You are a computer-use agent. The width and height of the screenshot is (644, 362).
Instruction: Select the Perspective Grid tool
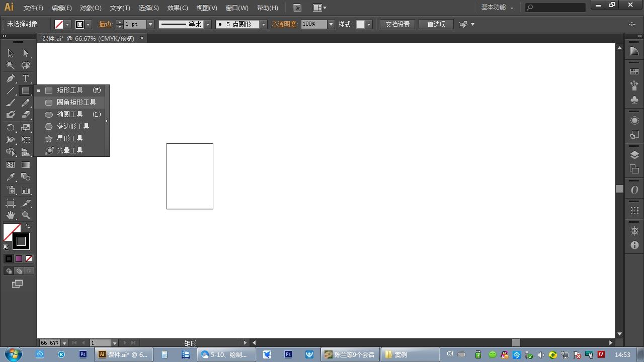pos(26,152)
